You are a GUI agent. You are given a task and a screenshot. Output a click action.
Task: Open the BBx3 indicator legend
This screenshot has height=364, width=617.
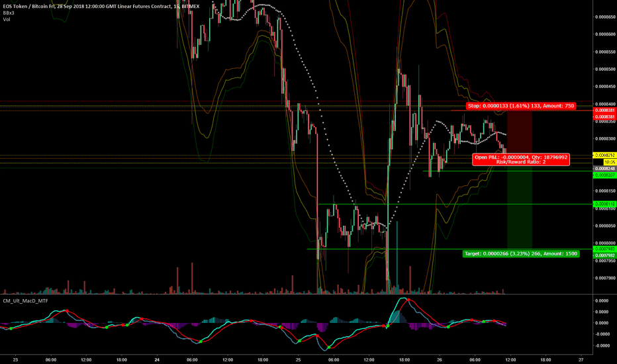(9, 13)
